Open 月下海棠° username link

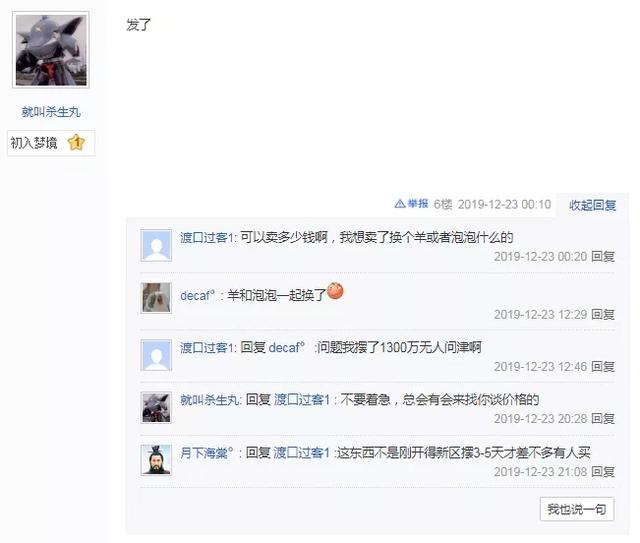click(x=207, y=453)
